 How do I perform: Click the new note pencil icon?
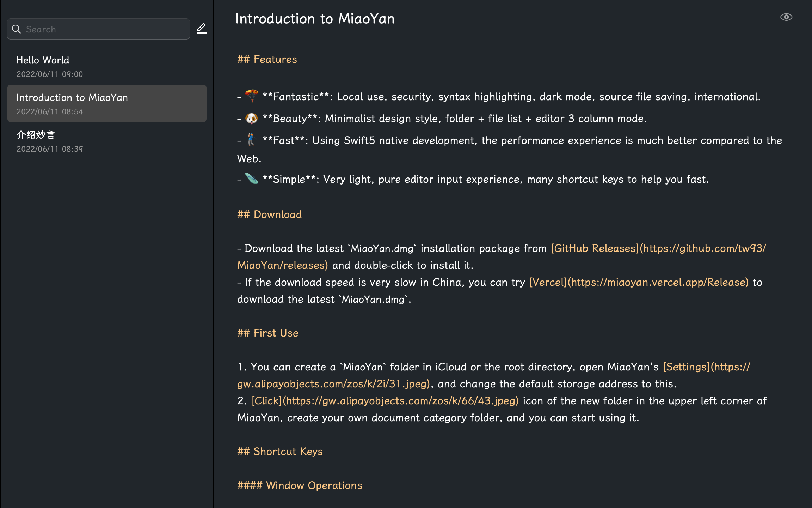point(202,28)
